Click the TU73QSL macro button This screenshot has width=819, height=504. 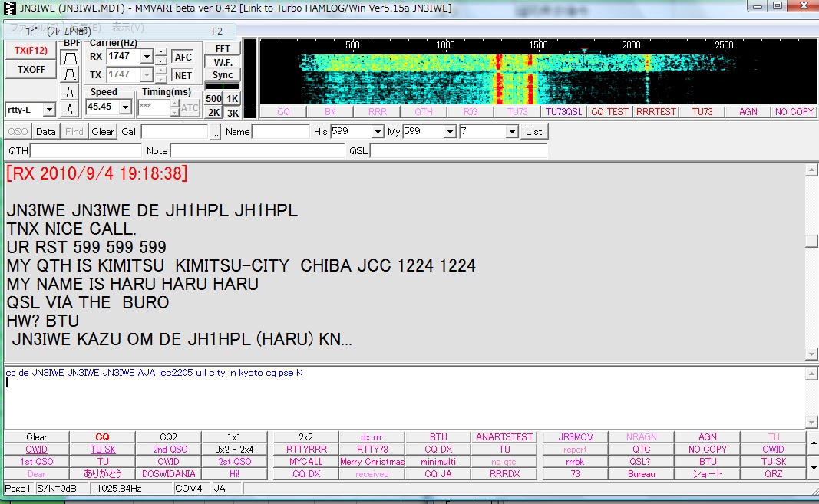563,112
